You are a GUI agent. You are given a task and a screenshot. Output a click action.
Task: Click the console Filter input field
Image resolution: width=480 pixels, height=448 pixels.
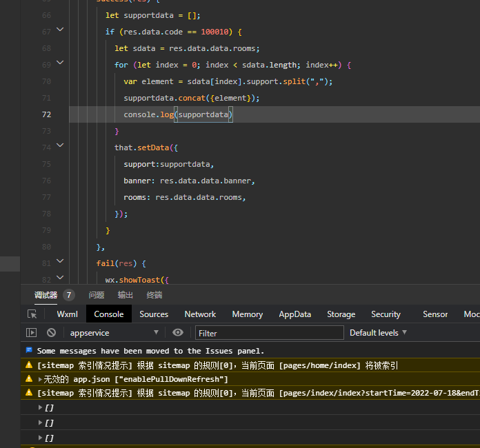pos(269,333)
